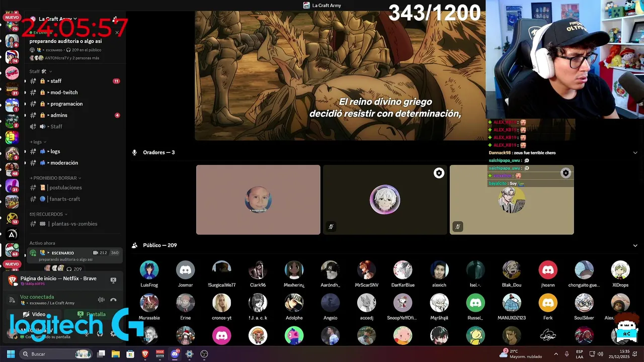The height and width of the screenshot is (362, 644).
Task: Open the fanarts-craft channel
Action: tap(75, 199)
